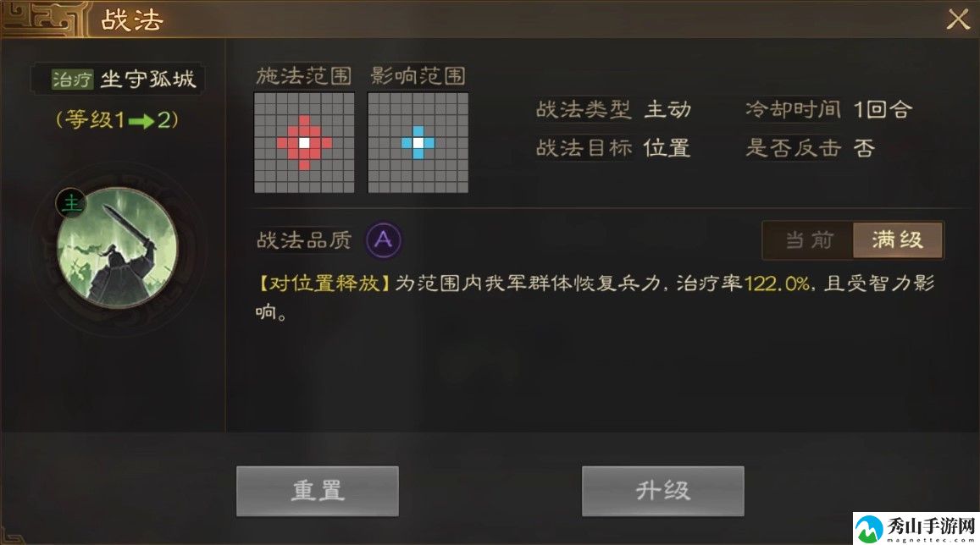Screen dimensions: 980x545
Task: Click the 秀山手游网 logo watermark
Action: [x=916, y=528]
